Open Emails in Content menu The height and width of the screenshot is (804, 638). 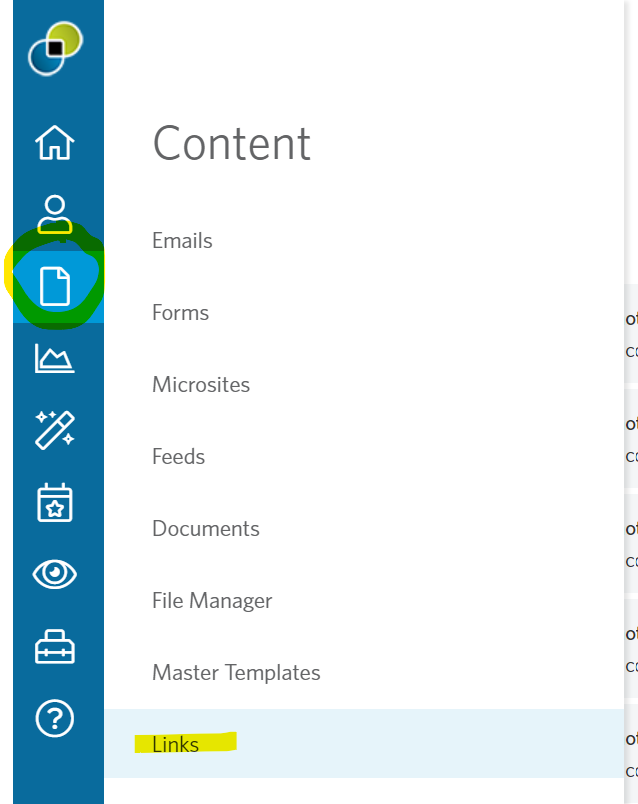click(182, 240)
